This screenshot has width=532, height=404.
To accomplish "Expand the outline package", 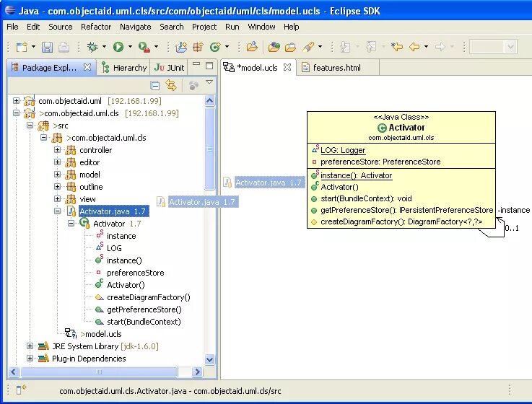I will tap(57, 186).
